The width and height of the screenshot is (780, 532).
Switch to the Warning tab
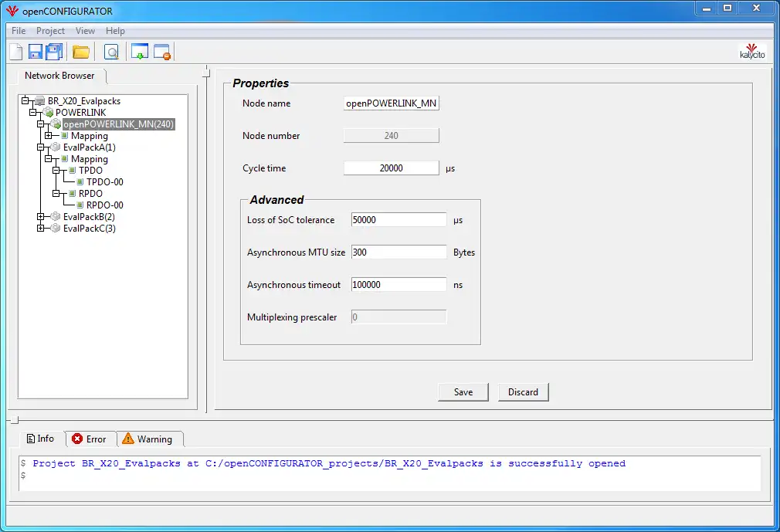[150, 439]
